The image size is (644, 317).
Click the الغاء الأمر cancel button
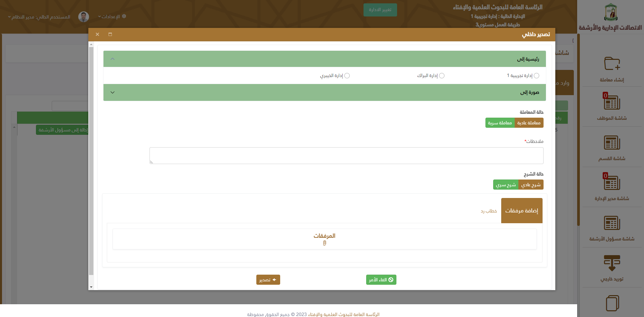(x=381, y=280)
